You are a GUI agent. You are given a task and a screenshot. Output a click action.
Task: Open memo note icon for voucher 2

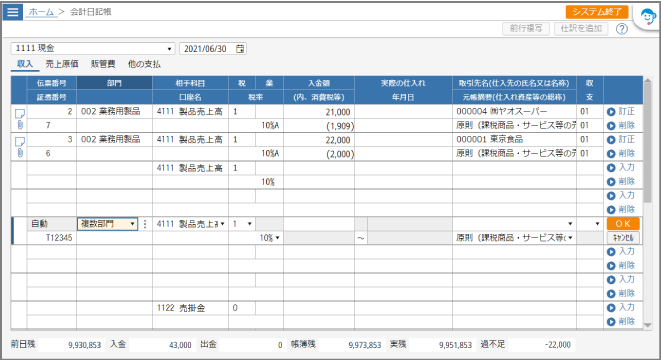point(20,113)
